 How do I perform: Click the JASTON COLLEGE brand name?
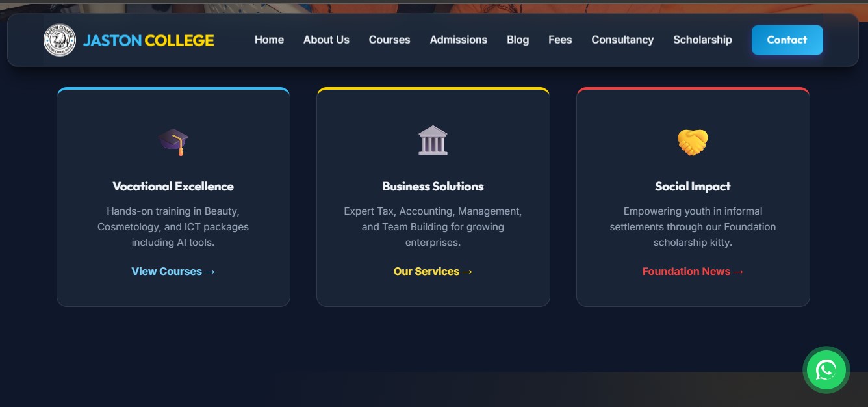(x=148, y=40)
